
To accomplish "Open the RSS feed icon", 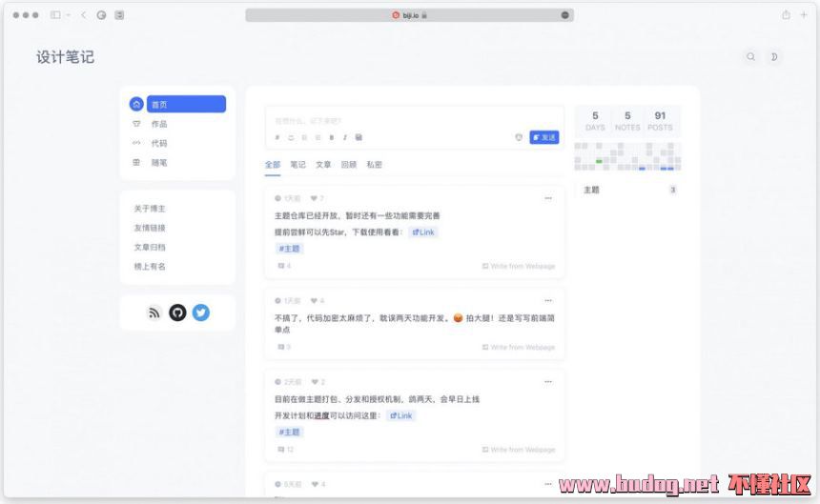I will (x=154, y=312).
